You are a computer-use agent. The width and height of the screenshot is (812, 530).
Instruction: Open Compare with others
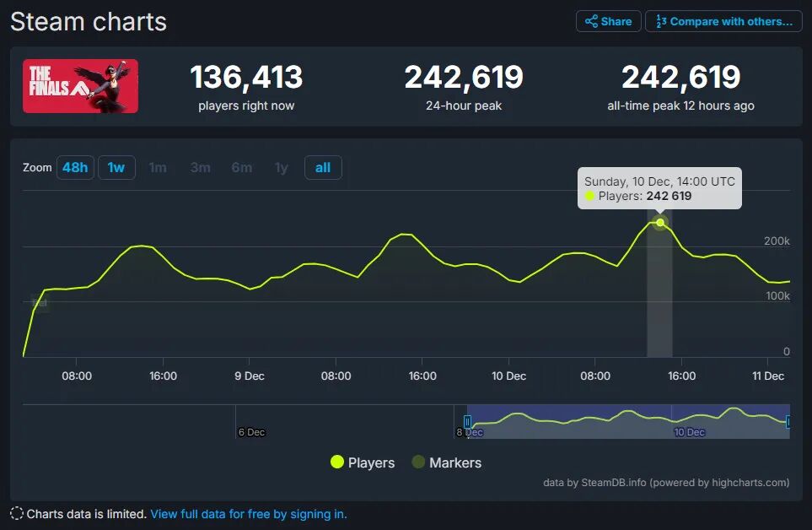click(x=723, y=21)
